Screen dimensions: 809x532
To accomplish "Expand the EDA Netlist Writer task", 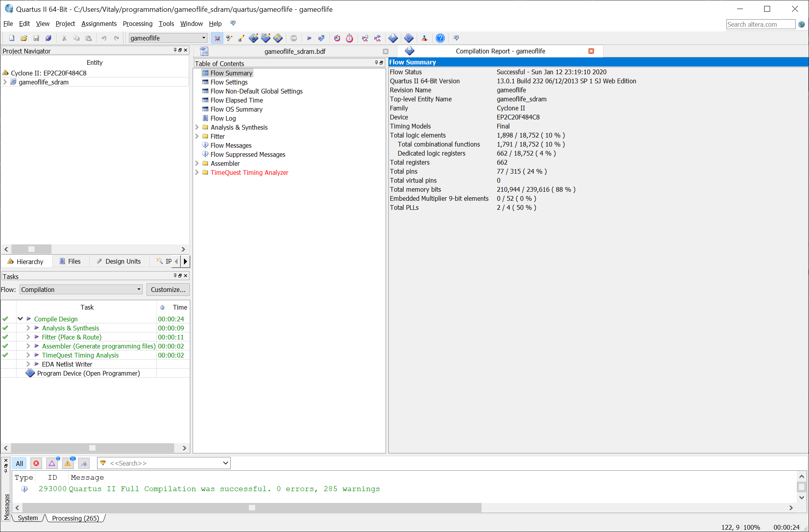I will click(28, 364).
